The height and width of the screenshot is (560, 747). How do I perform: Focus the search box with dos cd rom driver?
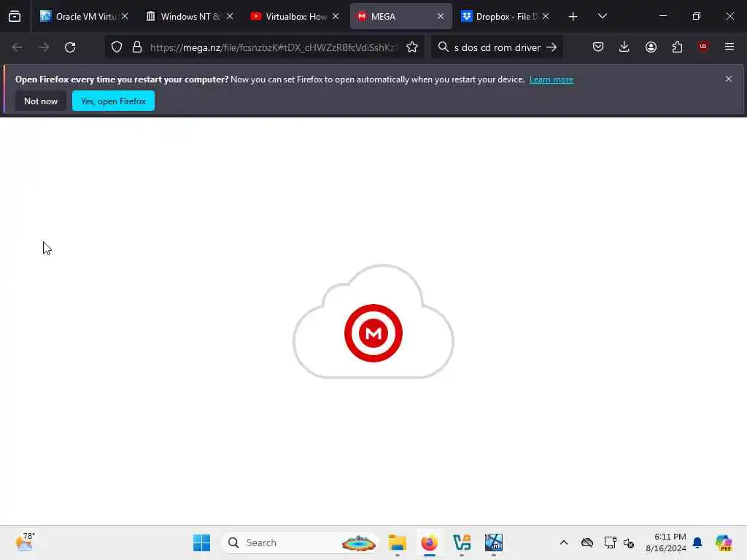tap(498, 47)
